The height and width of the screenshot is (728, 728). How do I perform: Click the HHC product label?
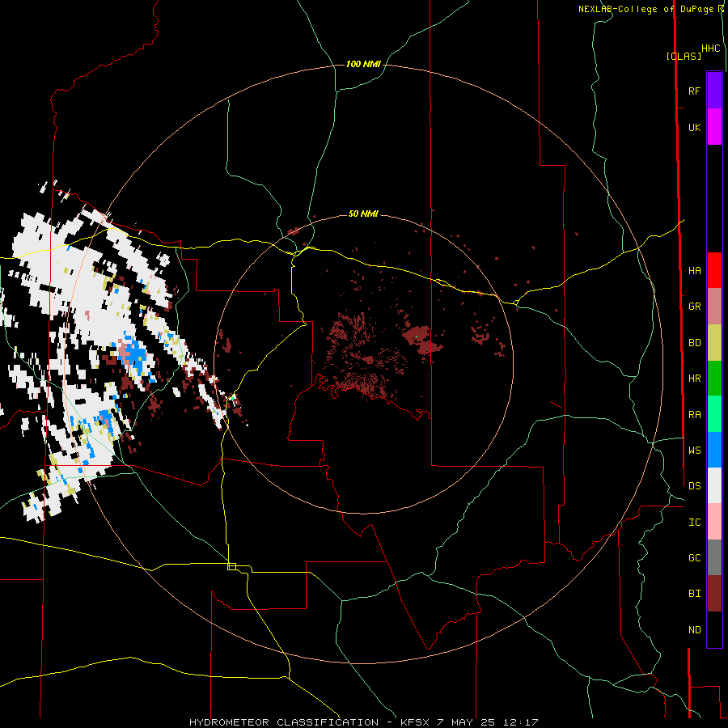pyautogui.click(x=711, y=49)
